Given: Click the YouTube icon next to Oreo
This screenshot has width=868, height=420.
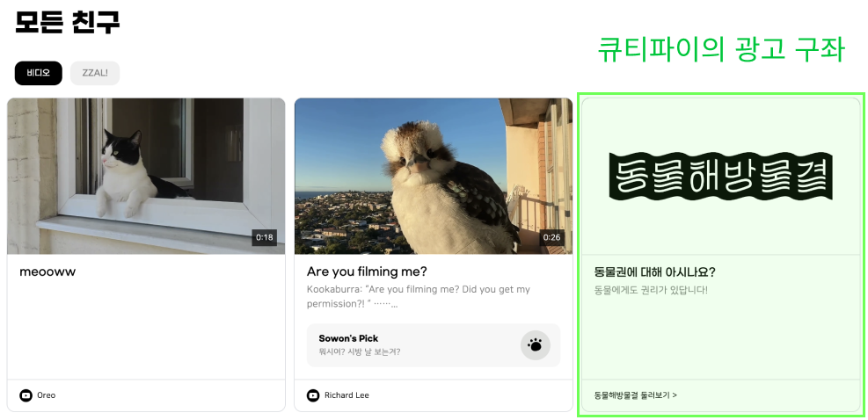Looking at the screenshot, I should pyautogui.click(x=26, y=395).
